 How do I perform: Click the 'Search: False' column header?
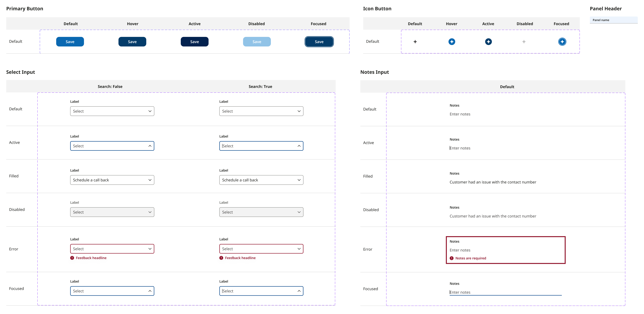110,86
